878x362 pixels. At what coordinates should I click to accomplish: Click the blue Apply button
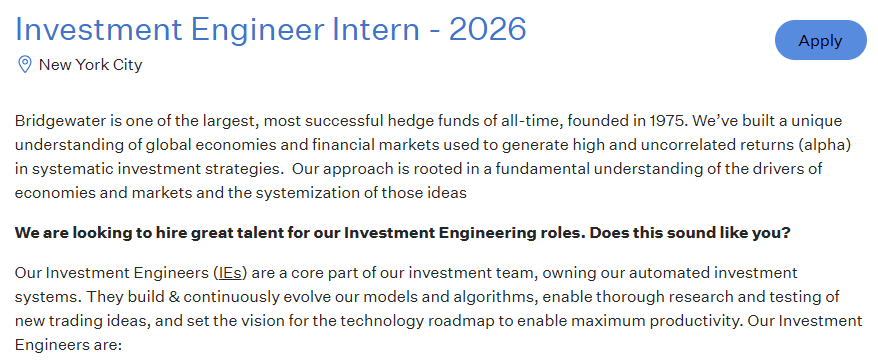pos(820,40)
